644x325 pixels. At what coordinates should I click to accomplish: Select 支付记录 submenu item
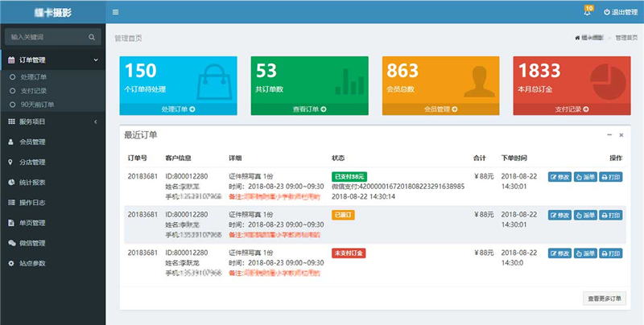tap(33, 91)
